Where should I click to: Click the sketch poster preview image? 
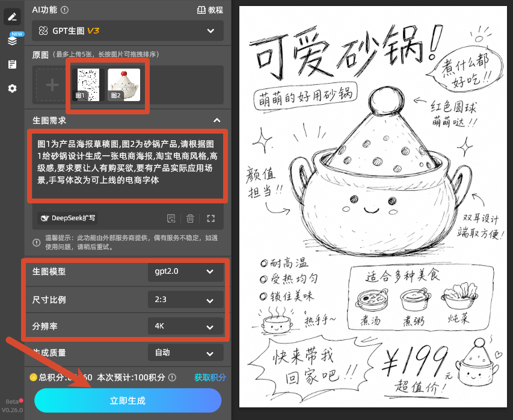click(373, 206)
